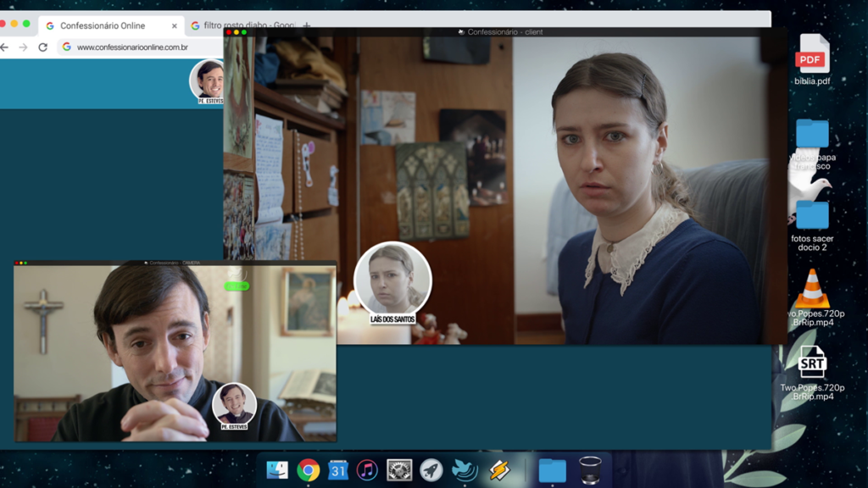Click the Launchpad rocket icon

pos(431,470)
